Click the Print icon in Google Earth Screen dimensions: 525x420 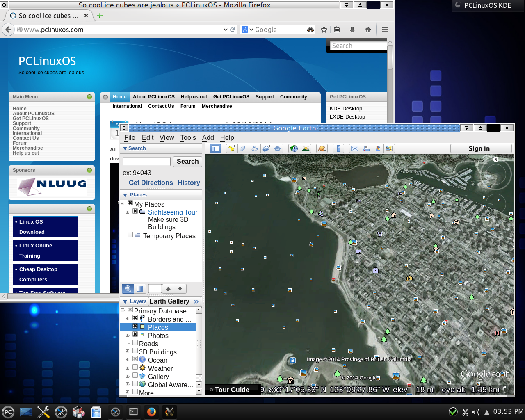pos(366,148)
